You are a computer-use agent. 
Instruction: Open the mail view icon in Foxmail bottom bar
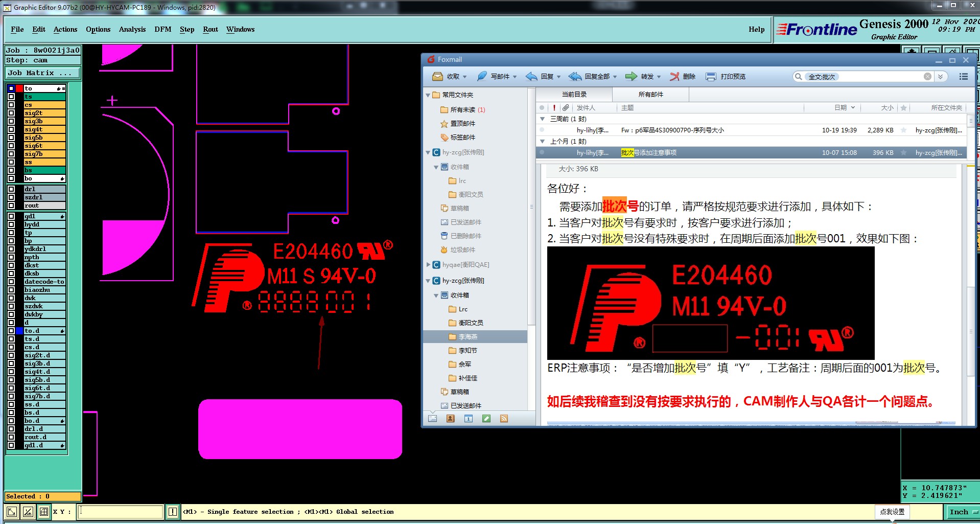click(433, 419)
